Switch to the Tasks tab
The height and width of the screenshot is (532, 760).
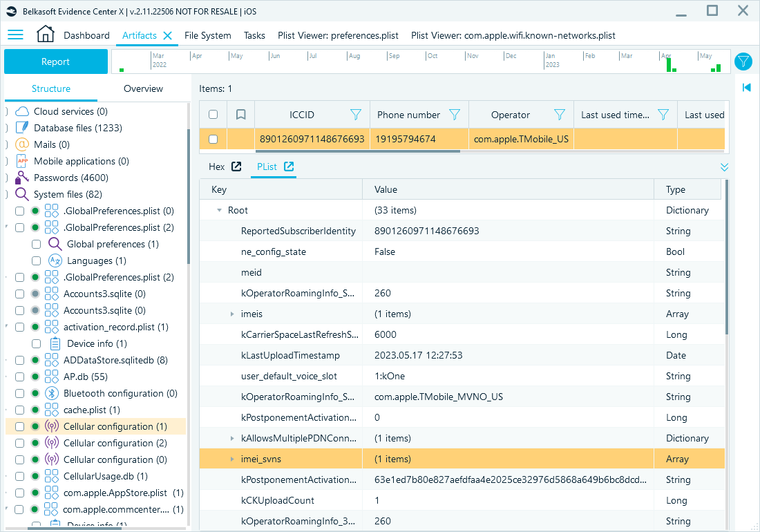tap(254, 35)
